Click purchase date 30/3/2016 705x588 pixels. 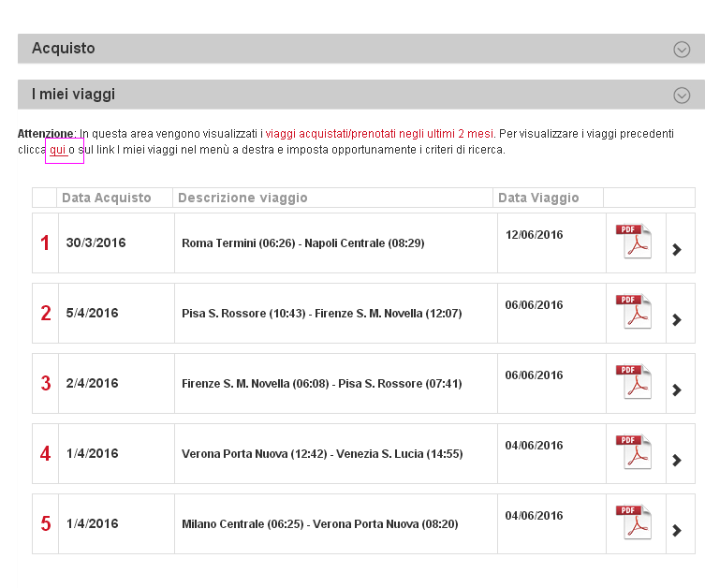pos(95,243)
